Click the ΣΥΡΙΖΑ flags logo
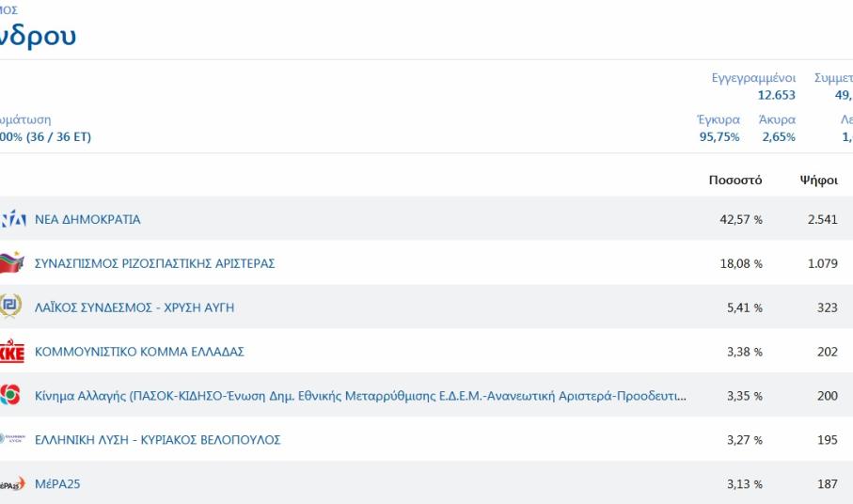The width and height of the screenshot is (853, 504). point(11,263)
